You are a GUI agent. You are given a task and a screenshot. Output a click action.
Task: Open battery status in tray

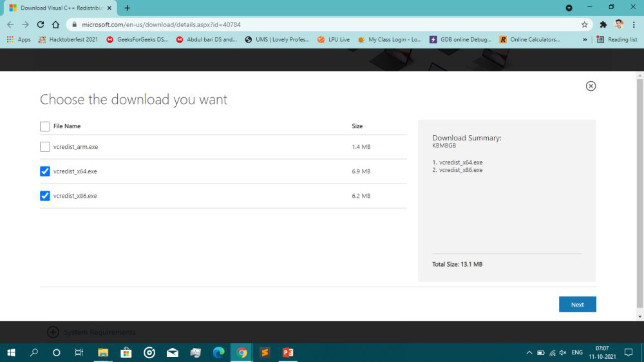tap(541, 352)
